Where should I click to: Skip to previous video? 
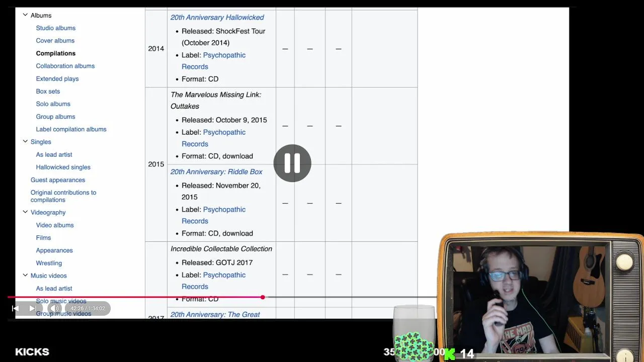[x=15, y=308]
